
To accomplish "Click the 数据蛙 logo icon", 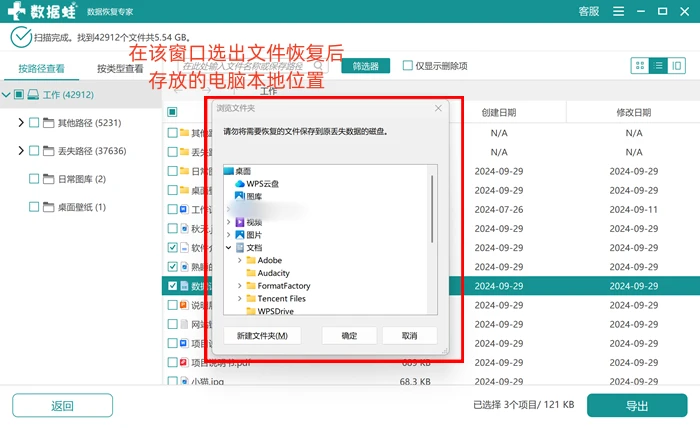I will click(17, 11).
